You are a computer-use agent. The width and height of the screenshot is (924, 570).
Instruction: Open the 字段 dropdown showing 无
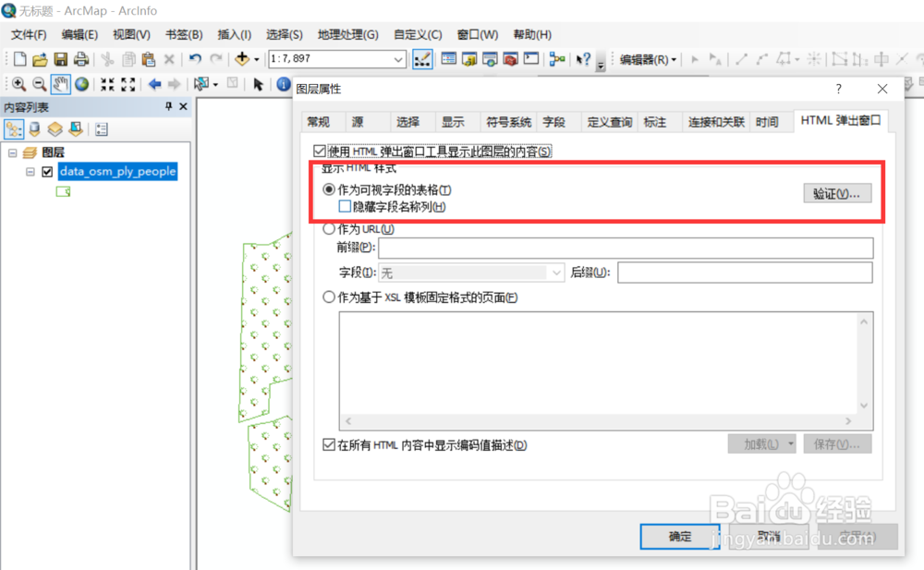click(x=557, y=272)
